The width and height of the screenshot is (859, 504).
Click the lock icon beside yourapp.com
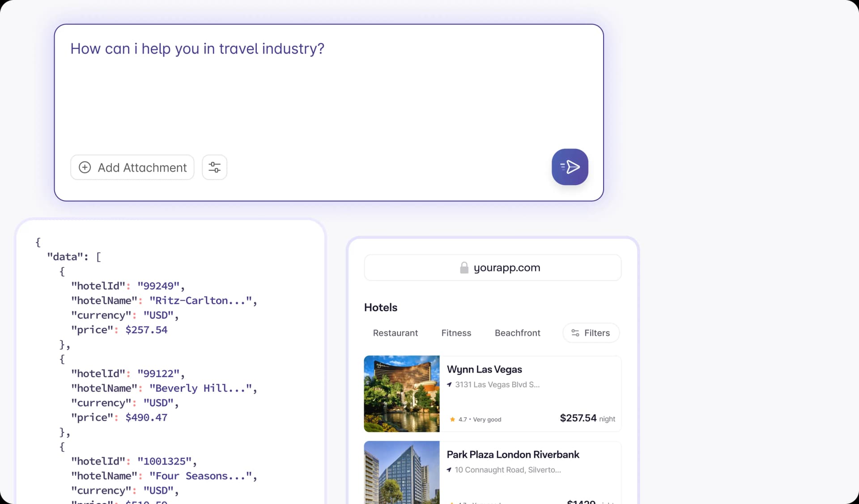464,268
